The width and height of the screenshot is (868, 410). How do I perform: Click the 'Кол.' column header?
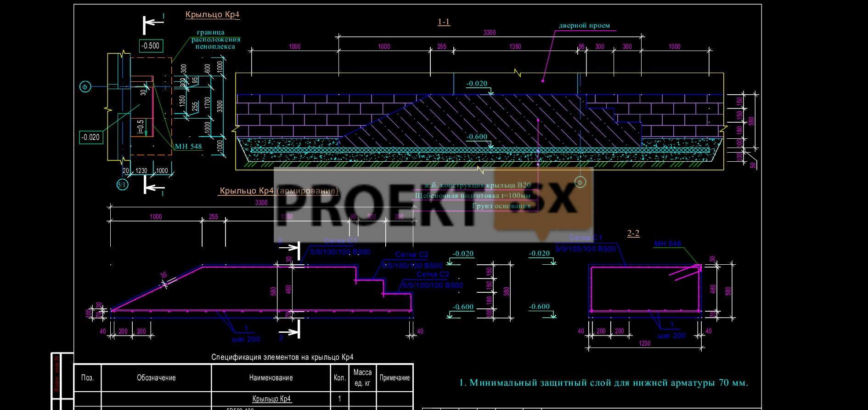tap(340, 378)
